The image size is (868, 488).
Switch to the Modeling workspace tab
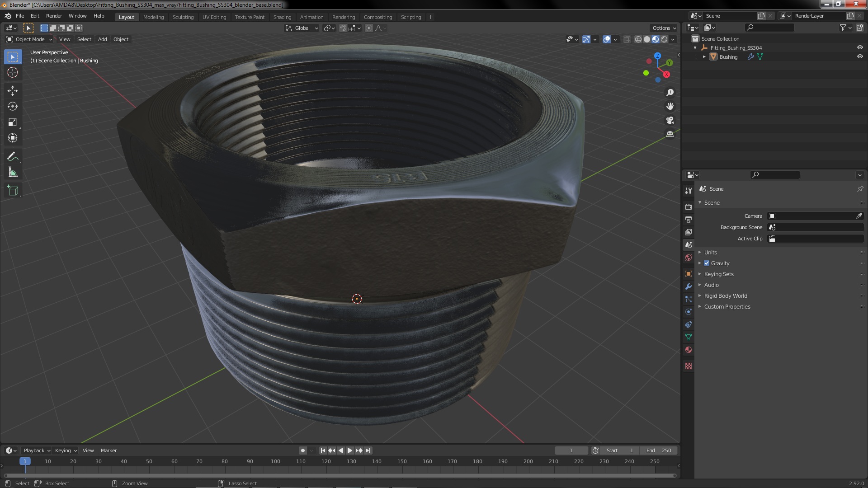tap(153, 17)
